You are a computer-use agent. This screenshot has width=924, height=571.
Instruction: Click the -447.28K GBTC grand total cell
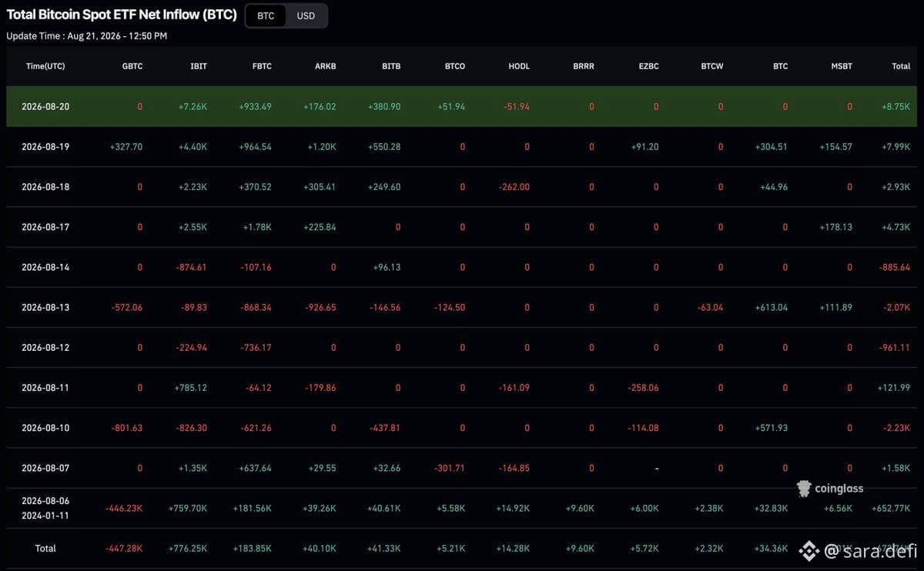pos(124,548)
